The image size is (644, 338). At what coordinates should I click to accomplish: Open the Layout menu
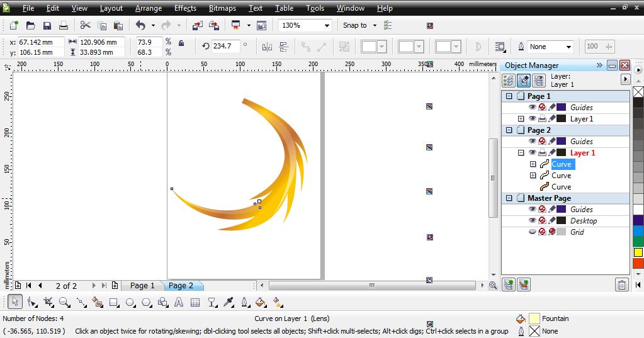111,8
